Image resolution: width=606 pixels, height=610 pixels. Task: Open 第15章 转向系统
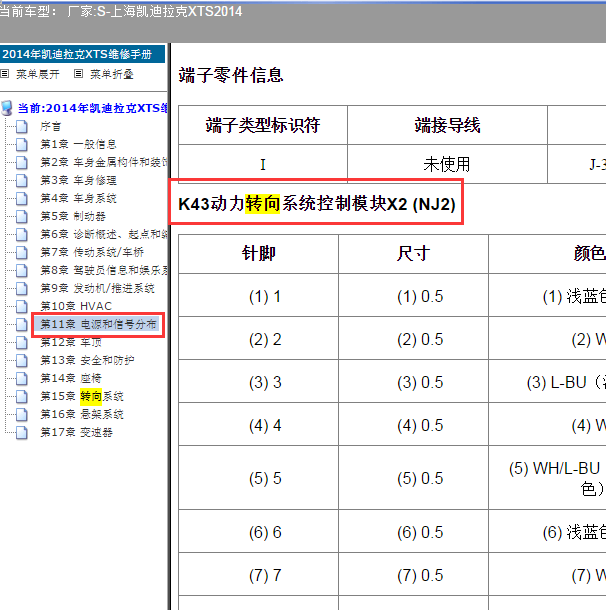(82, 396)
